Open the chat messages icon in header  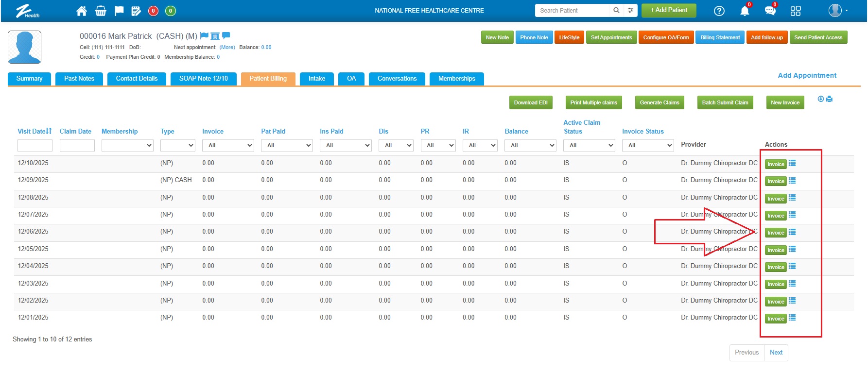(x=769, y=11)
